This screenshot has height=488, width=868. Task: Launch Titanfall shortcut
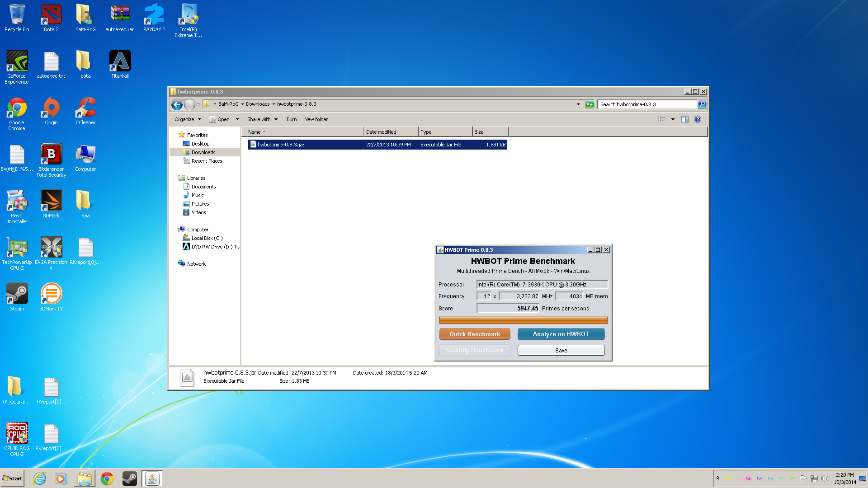tap(120, 65)
